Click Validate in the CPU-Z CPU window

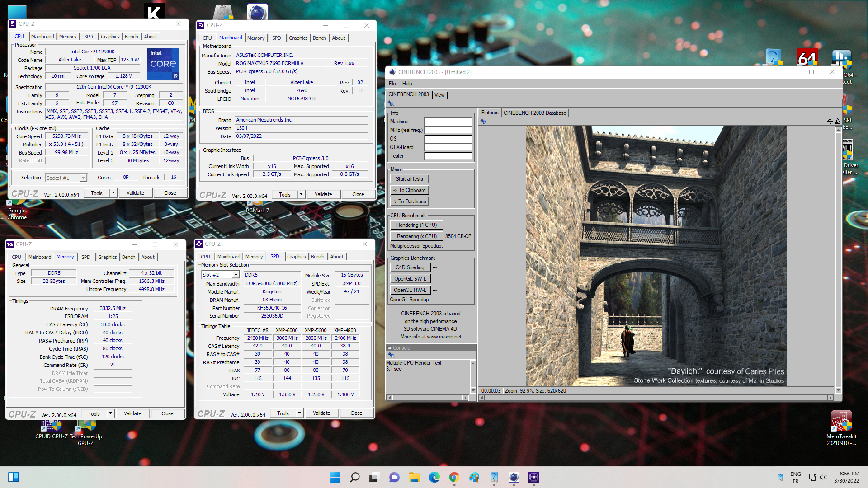[x=135, y=193]
